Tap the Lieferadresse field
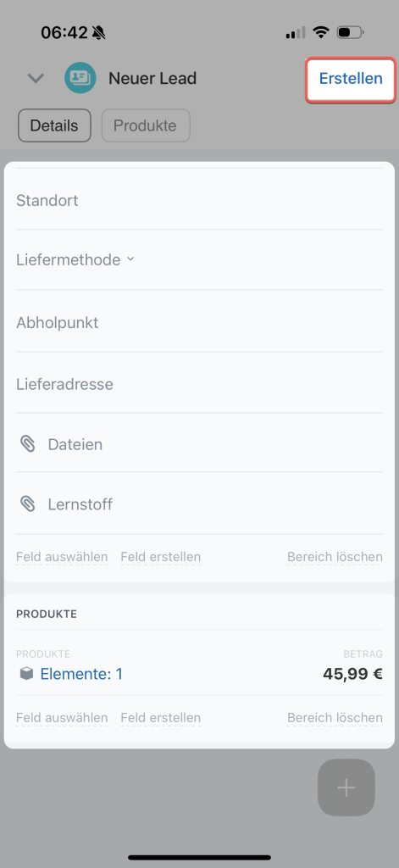399x868 pixels. click(199, 384)
